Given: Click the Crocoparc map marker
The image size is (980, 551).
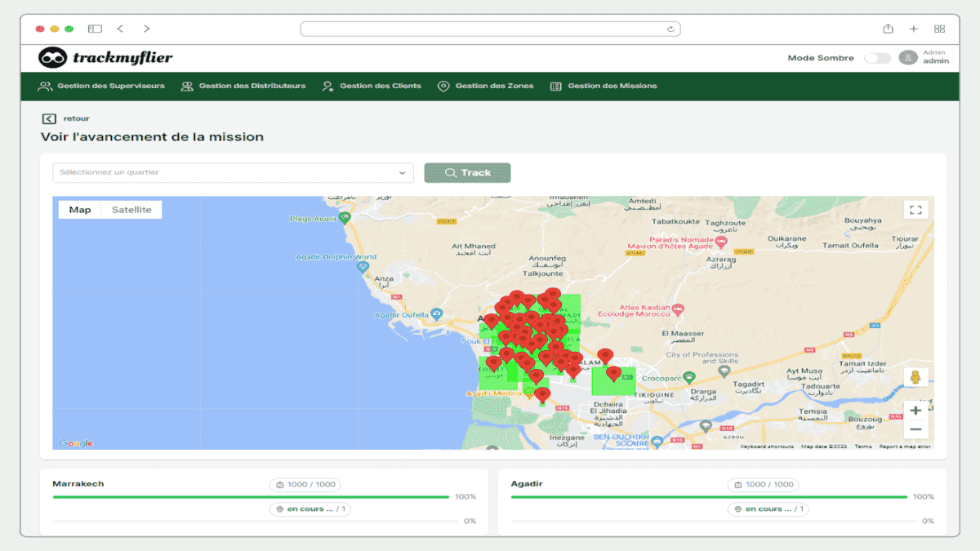Looking at the screenshot, I should click(x=689, y=378).
